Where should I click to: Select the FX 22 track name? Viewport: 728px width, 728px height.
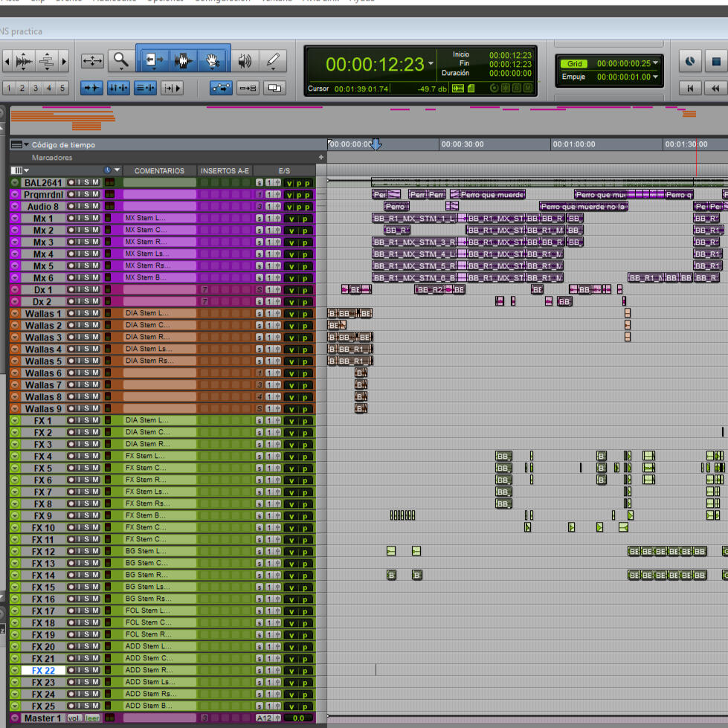tap(43, 671)
